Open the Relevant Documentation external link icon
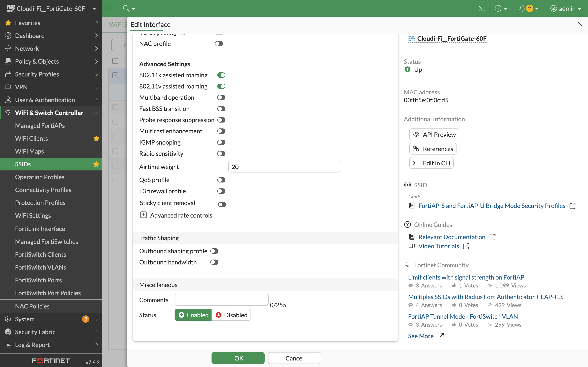 (492, 237)
